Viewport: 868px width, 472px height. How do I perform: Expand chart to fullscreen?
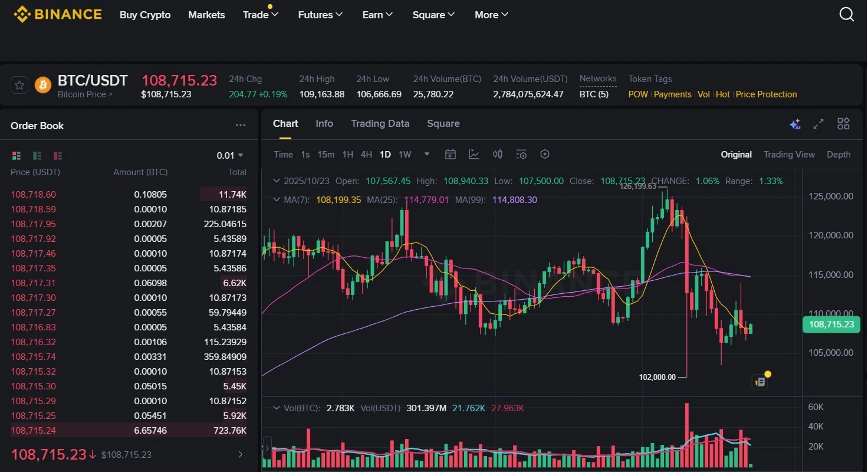click(818, 124)
